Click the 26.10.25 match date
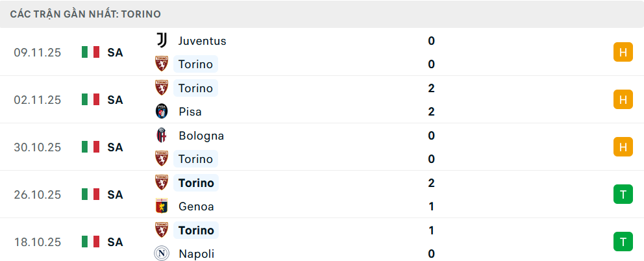The height and width of the screenshot is (261, 644). pyautogui.click(x=37, y=195)
